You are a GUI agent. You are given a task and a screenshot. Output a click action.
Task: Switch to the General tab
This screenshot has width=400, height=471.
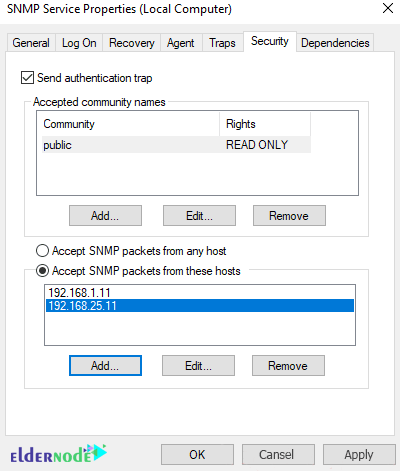point(31,43)
